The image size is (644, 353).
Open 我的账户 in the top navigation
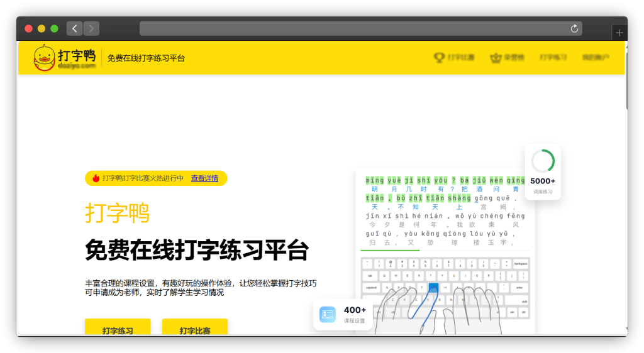[x=596, y=58]
